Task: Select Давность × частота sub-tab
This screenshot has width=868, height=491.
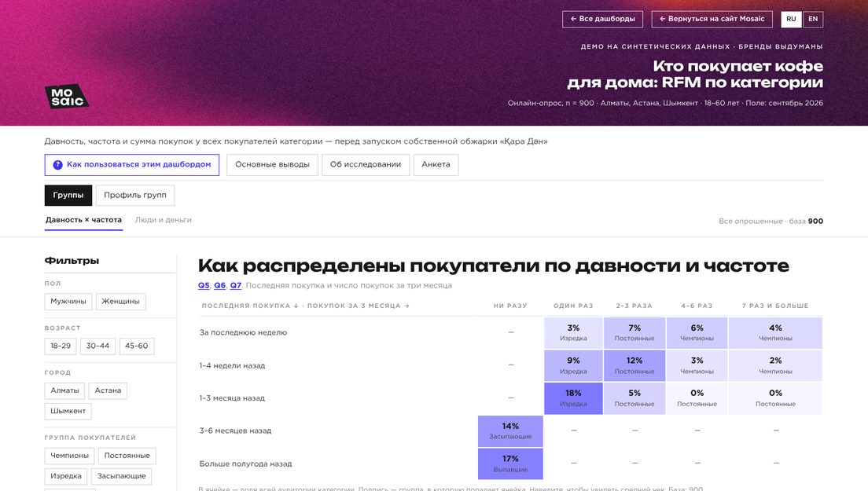Action: 83,220
